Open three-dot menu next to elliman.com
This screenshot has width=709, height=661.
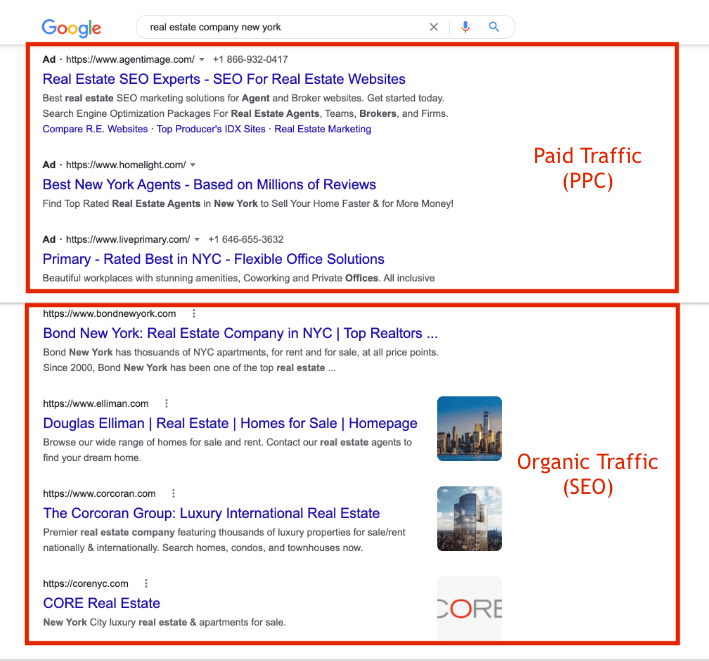pos(166,403)
